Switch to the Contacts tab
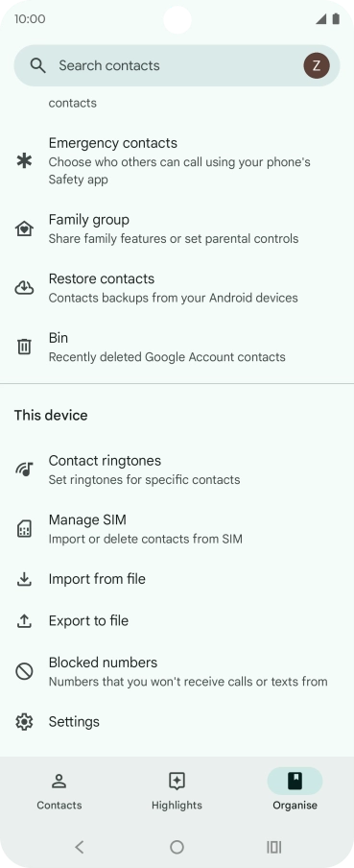Image resolution: width=354 pixels, height=868 pixels. [x=59, y=791]
